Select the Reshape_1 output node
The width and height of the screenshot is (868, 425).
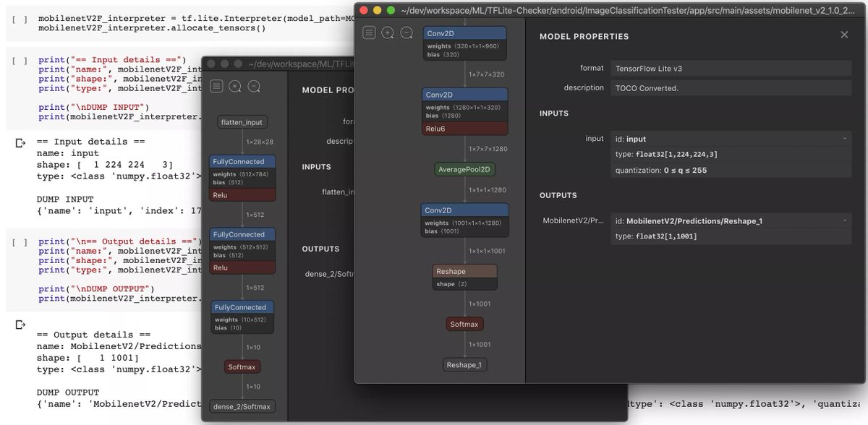(464, 364)
